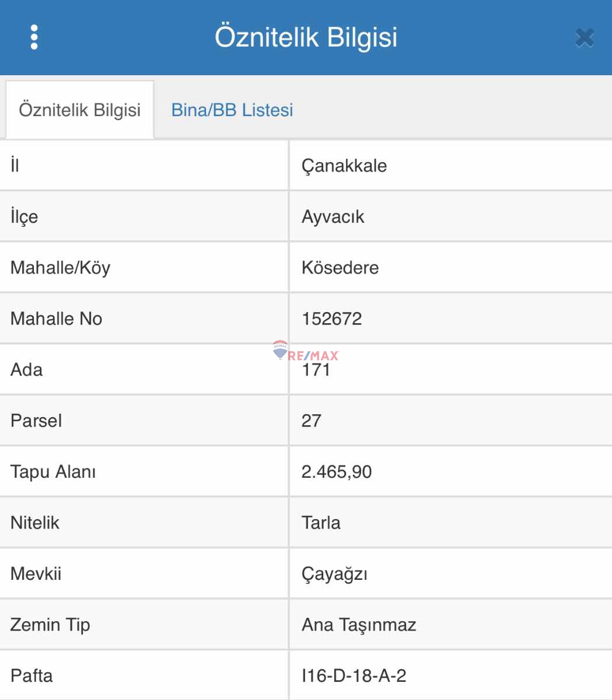Viewport: 612px width, 700px height.
Task: Click the Tapu Alanı value 2.465,90
Action: tap(337, 472)
